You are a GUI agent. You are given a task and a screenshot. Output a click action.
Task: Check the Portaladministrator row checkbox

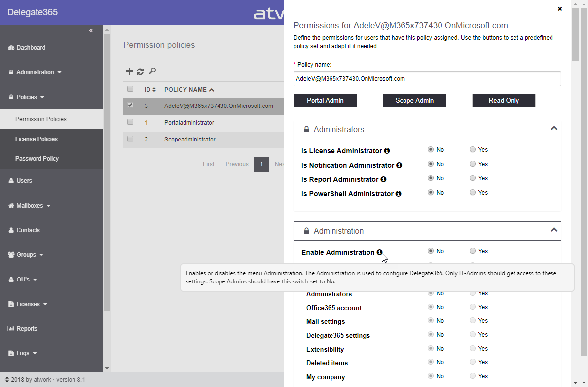click(x=130, y=122)
